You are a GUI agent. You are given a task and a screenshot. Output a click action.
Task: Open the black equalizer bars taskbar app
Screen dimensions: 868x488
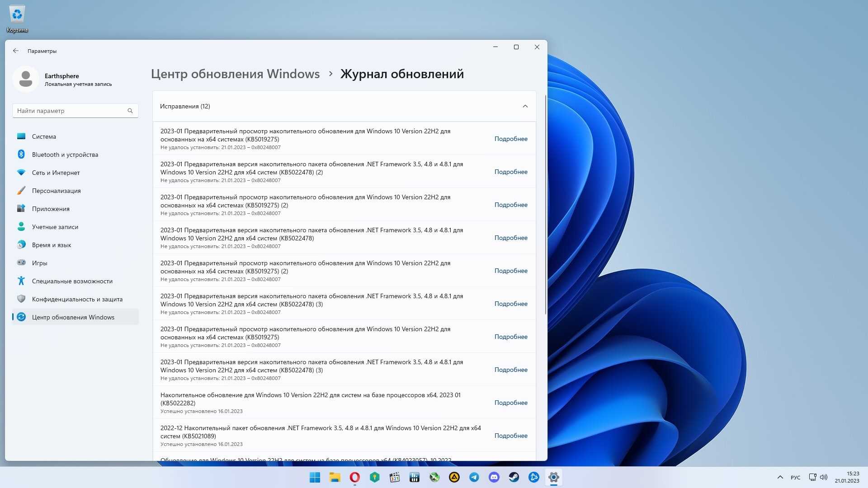pos(414,477)
